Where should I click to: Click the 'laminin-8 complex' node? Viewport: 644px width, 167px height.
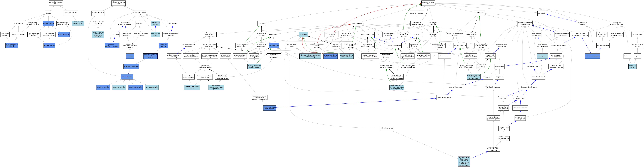119,87
